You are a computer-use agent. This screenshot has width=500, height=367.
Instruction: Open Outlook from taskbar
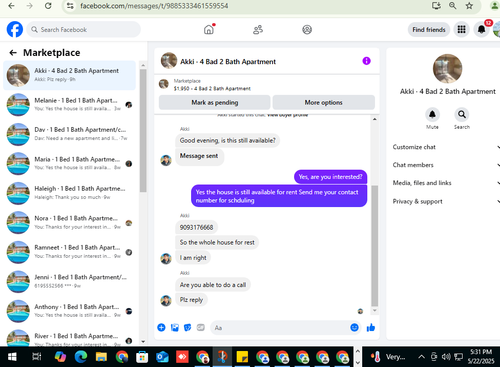[x=162, y=357]
